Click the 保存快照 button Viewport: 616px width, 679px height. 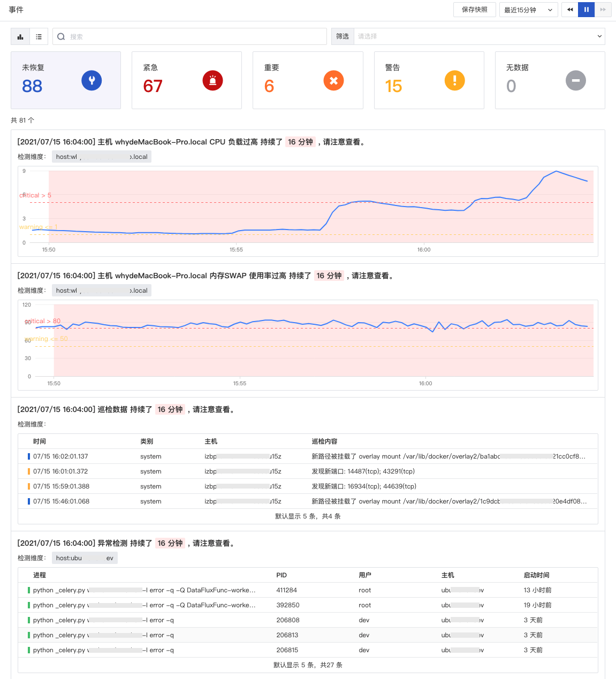(475, 10)
